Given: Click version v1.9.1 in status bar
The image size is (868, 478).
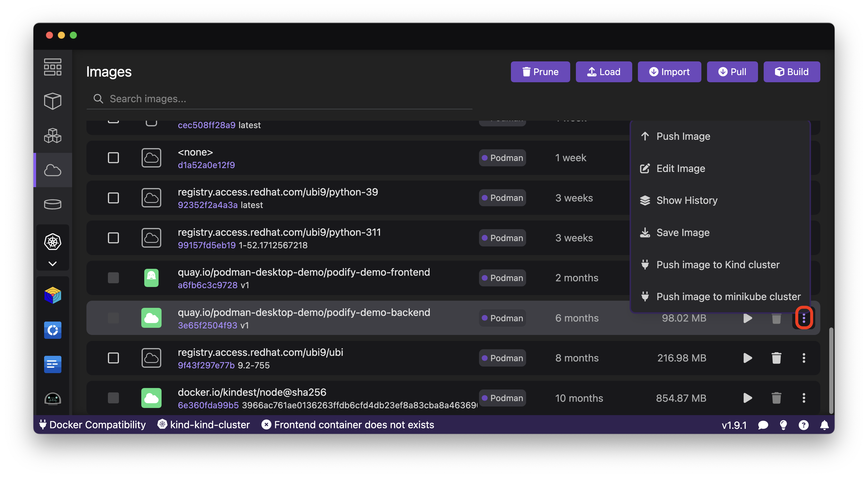Looking at the screenshot, I should [x=734, y=425].
